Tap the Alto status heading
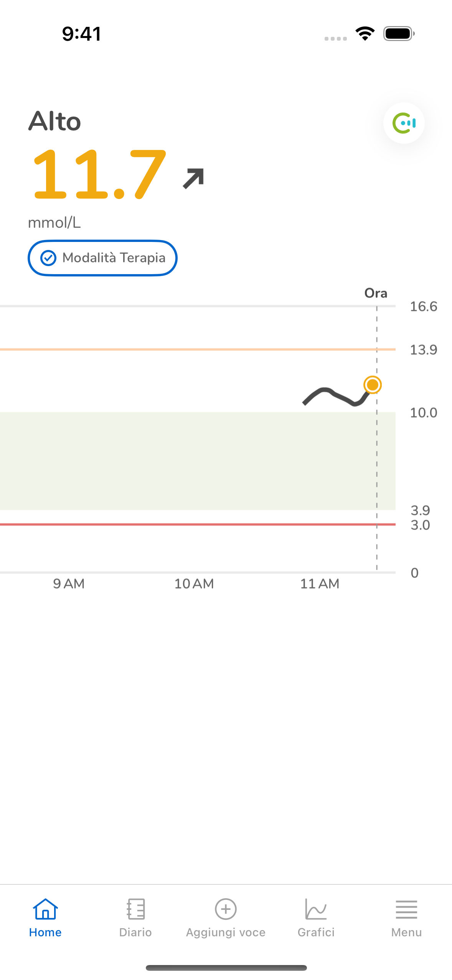Screen dimensions: 452x980 point(54,122)
